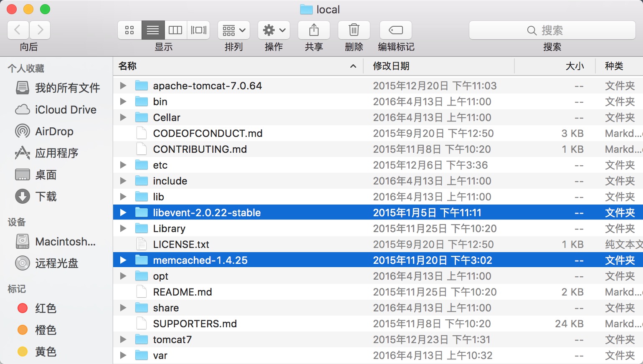Select the red (红色) tag

point(37,308)
